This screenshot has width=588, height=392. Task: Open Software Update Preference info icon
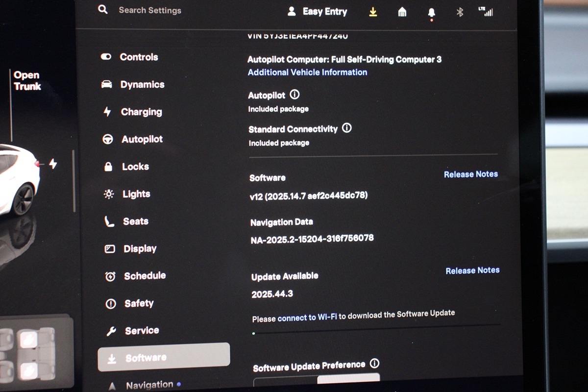click(374, 364)
